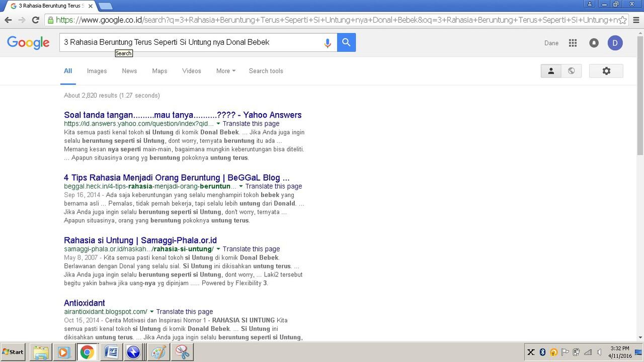This screenshot has height=362, width=644.
Task: Open the Windows Start menu
Action: (x=13, y=352)
